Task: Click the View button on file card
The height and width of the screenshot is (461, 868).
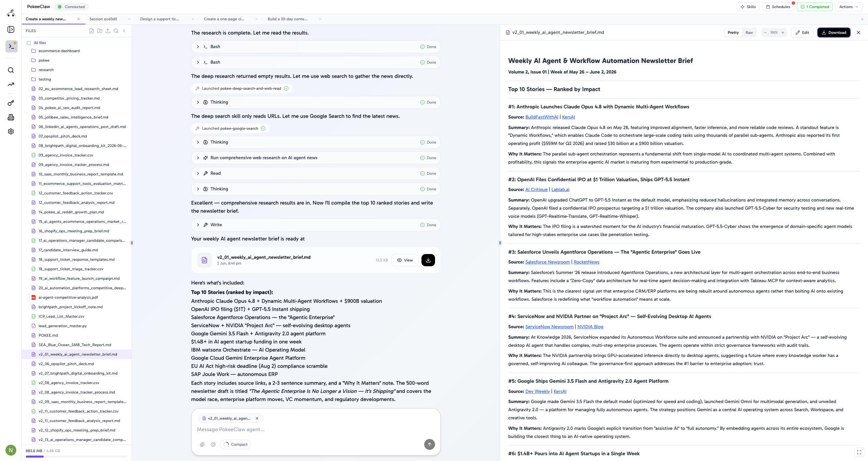Action: (x=405, y=260)
